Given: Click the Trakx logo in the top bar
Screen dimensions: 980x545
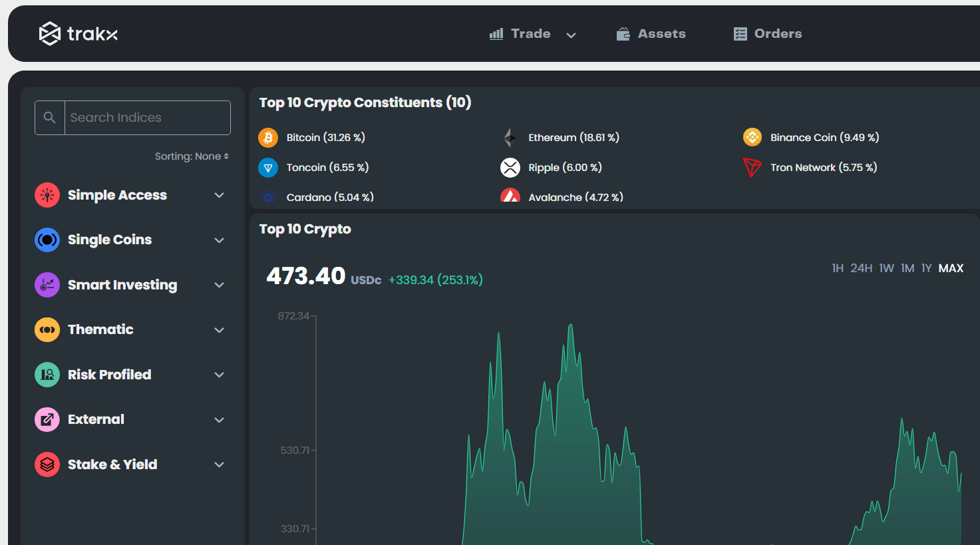Looking at the screenshot, I should point(78,33).
